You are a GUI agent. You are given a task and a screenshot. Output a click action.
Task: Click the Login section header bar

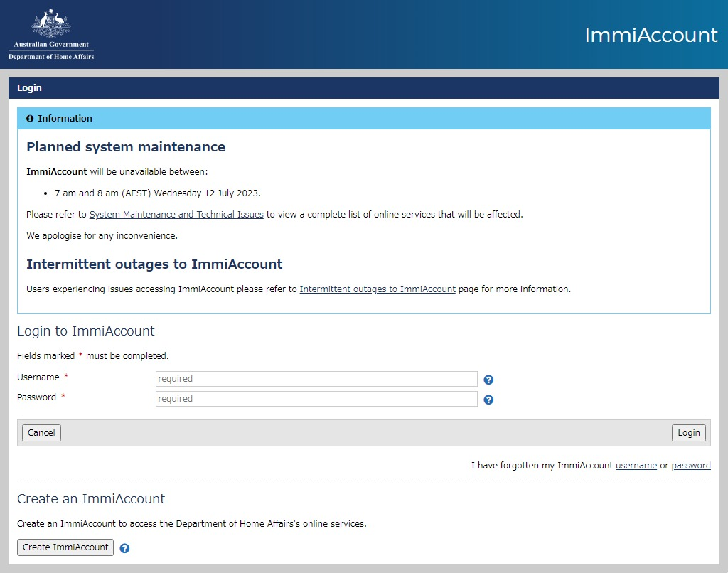[x=364, y=88]
